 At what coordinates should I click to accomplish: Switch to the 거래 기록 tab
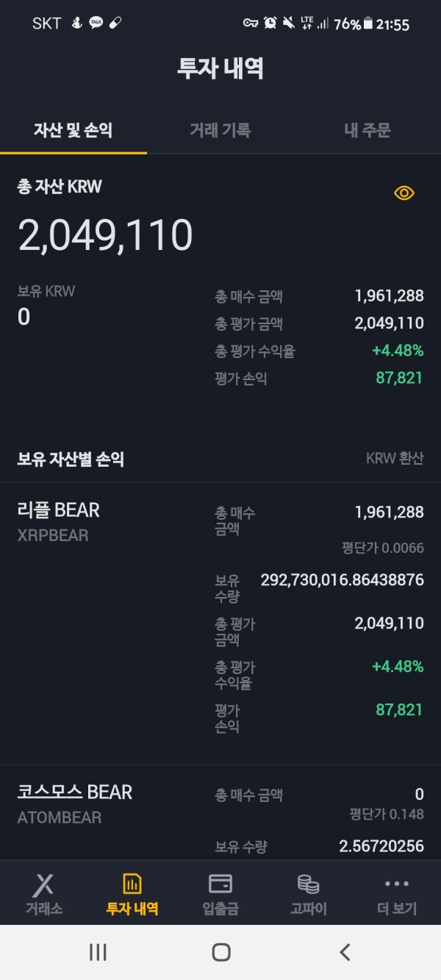(x=220, y=131)
